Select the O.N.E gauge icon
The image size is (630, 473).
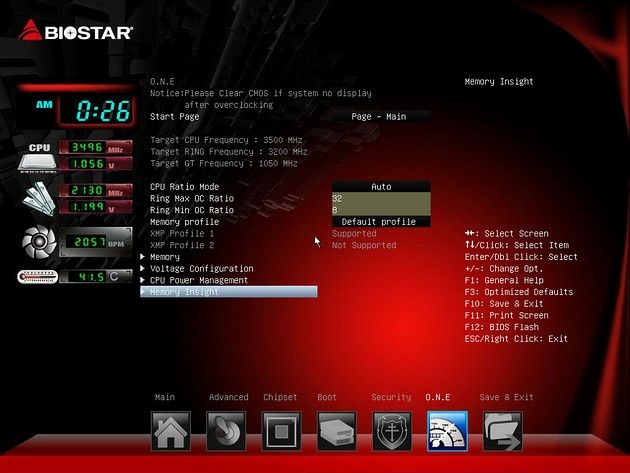[447, 432]
